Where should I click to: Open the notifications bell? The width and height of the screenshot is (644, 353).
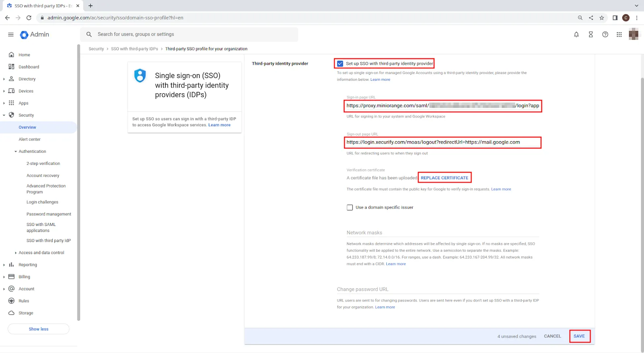click(576, 35)
